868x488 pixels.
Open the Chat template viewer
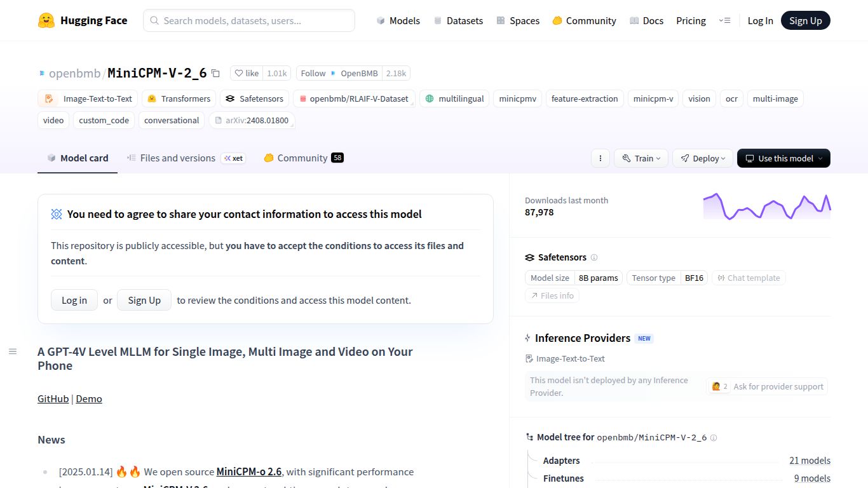(749, 278)
